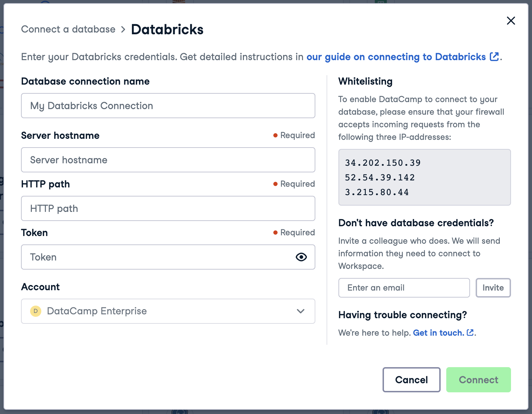Open the Get in touch help link
This screenshot has height=414, width=532.
438,333
